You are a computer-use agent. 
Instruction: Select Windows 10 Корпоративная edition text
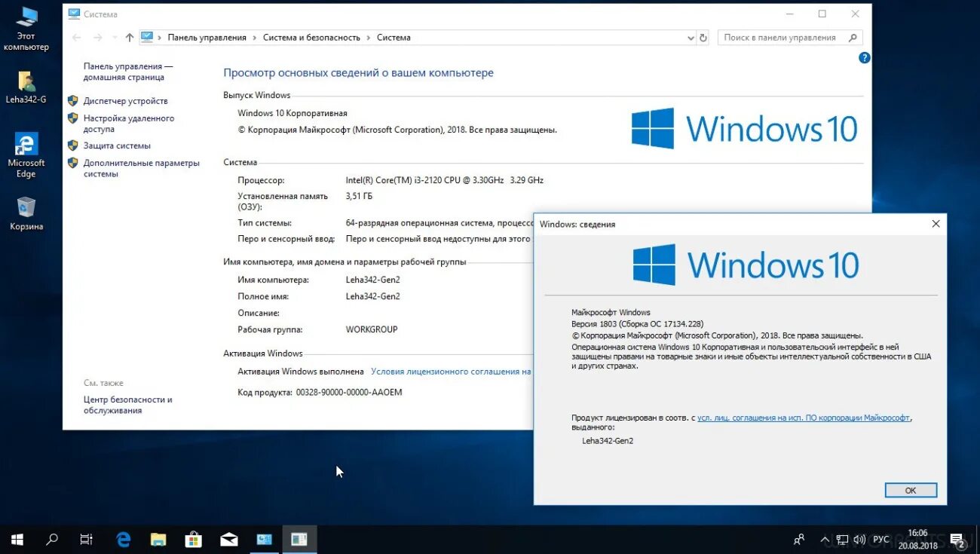point(292,113)
